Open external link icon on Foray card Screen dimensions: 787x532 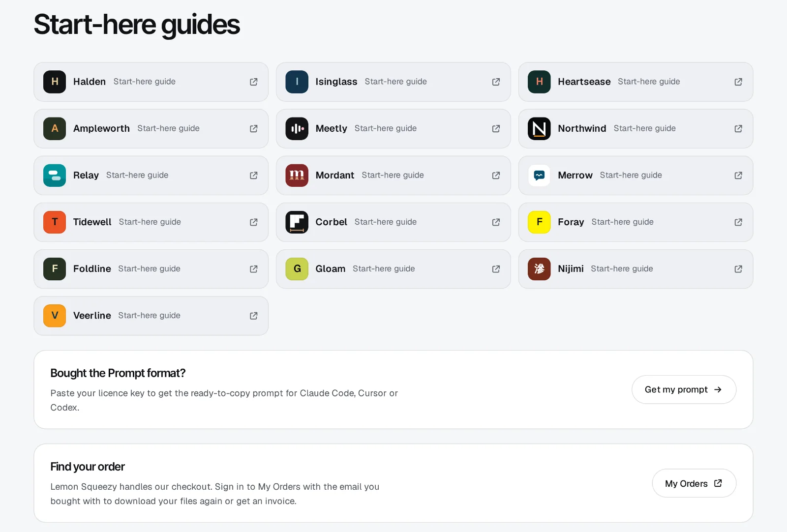(738, 222)
